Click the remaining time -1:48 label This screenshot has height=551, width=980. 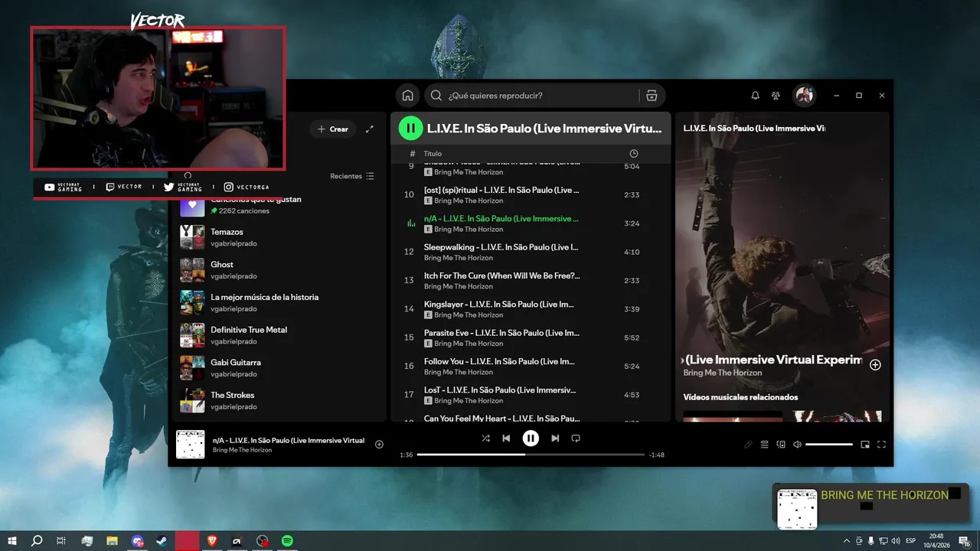[x=656, y=455]
